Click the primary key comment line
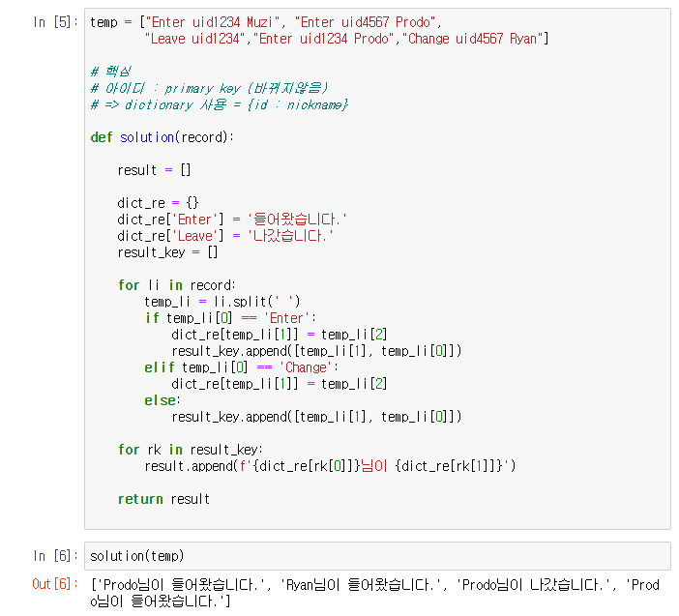Image resolution: width=679 pixels, height=616 pixels. [209, 88]
